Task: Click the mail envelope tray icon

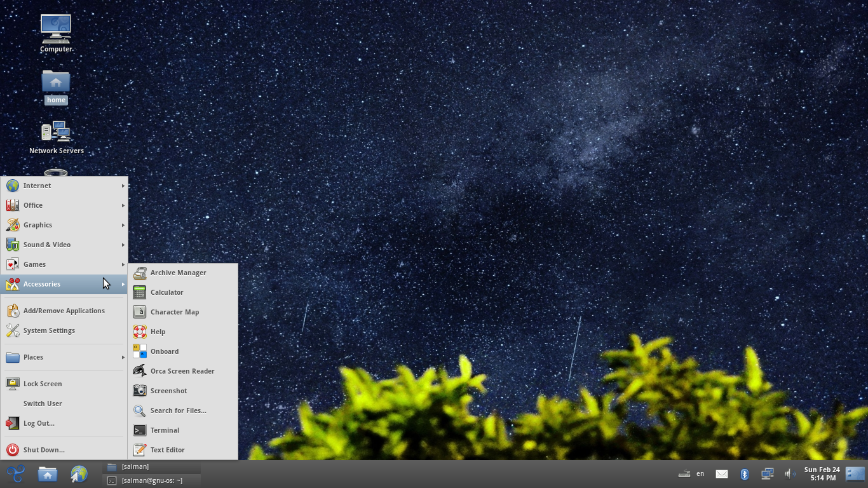Action: click(x=722, y=474)
